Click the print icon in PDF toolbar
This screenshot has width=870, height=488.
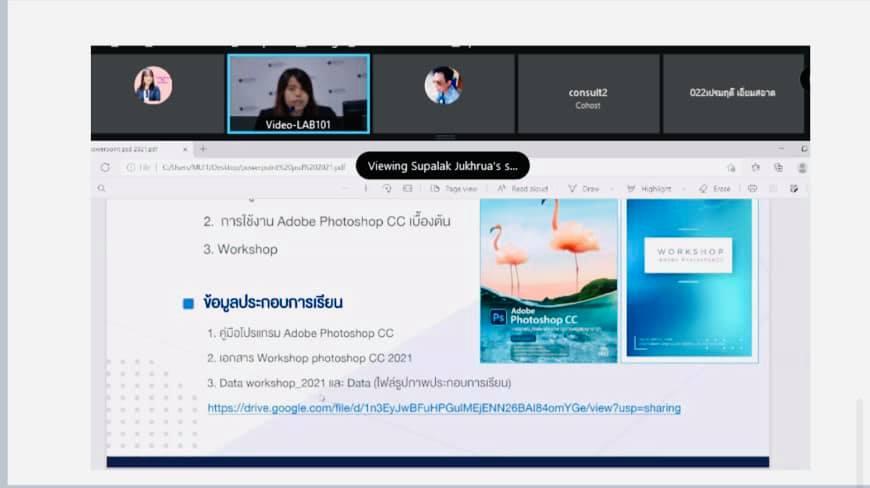pos(752,189)
